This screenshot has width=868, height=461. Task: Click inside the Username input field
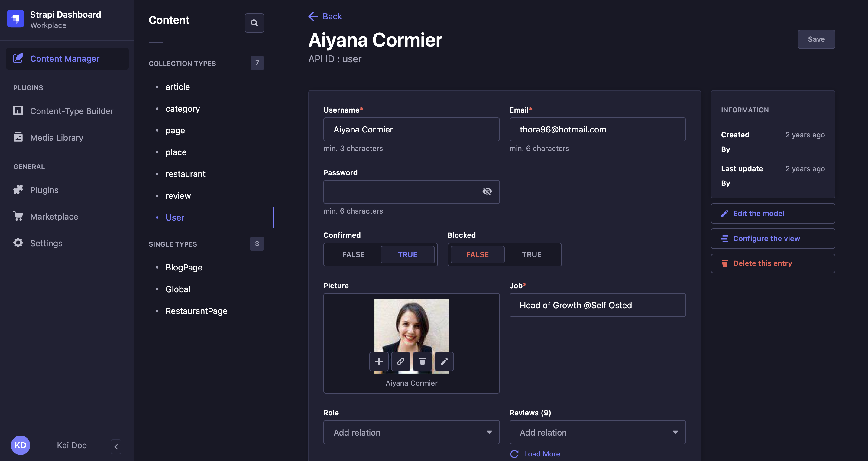point(411,129)
